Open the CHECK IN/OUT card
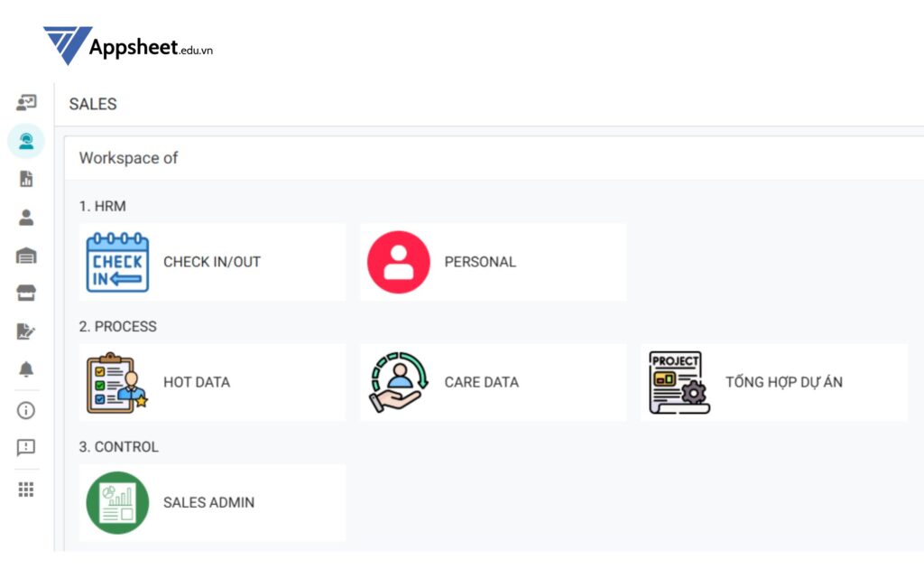 coord(212,262)
